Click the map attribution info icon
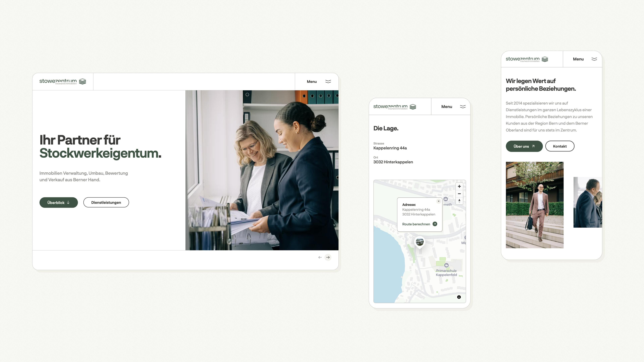644x362 pixels. point(459,297)
